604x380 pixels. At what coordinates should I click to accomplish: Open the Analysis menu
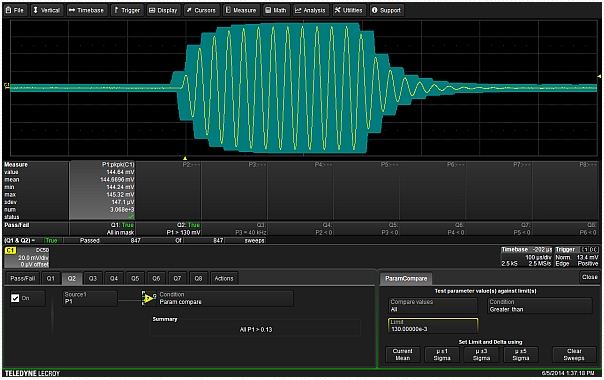click(x=310, y=10)
